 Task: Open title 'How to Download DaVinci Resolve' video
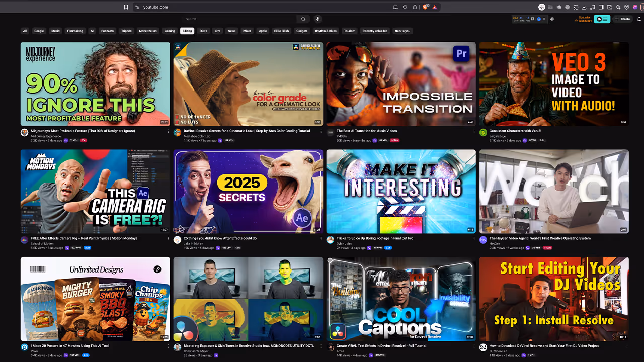coord(544,346)
